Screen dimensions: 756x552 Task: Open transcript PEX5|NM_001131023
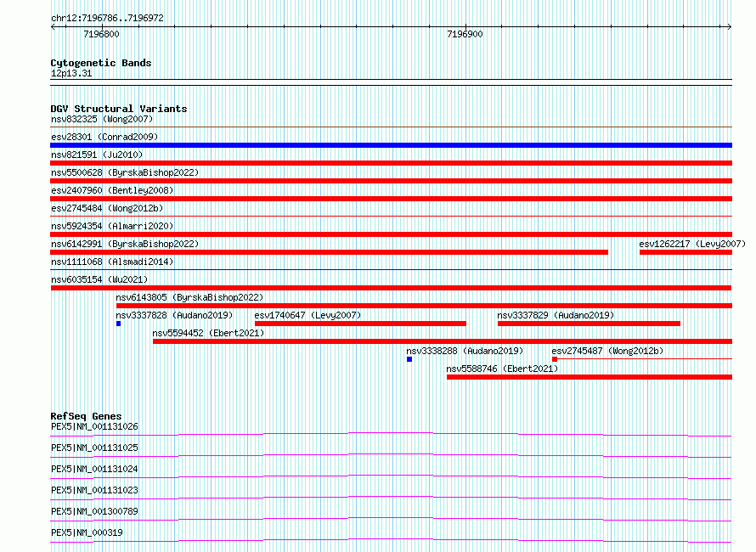coord(94,490)
